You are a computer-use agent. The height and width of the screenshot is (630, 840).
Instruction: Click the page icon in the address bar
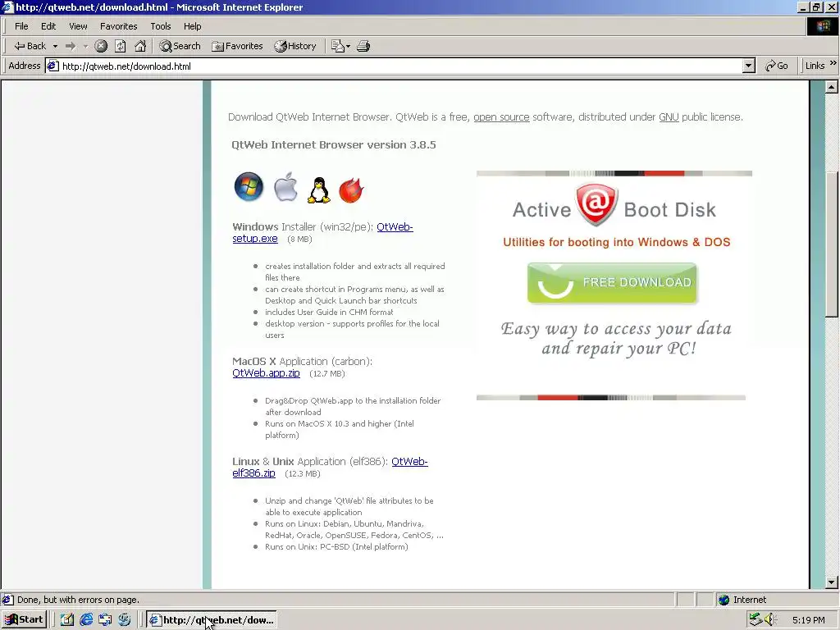click(52, 66)
